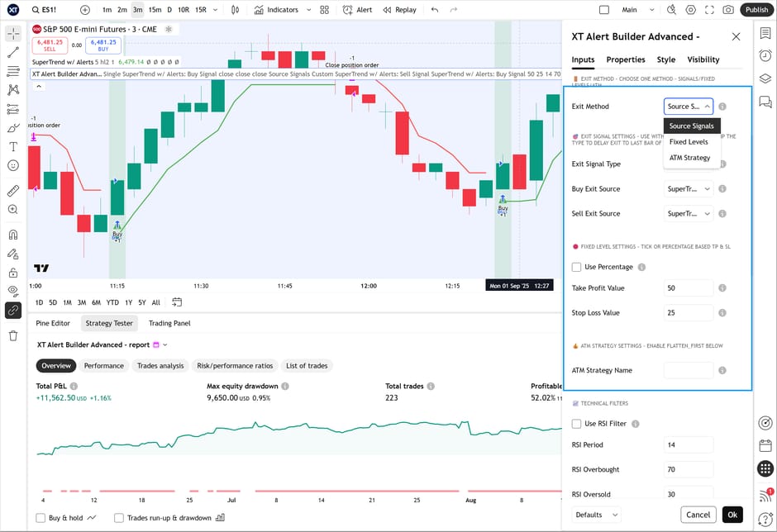Open the Buy Exit Source dropdown

[x=689, y=188]
